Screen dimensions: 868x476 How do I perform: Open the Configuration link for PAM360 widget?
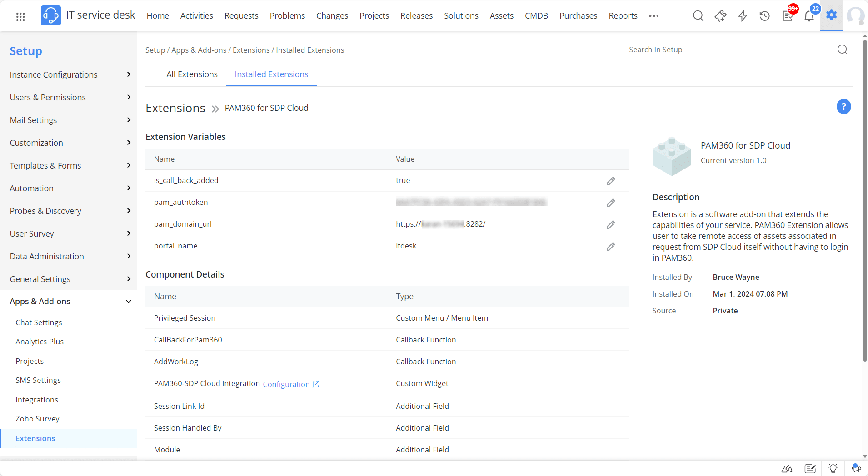[x=291, y=384]
